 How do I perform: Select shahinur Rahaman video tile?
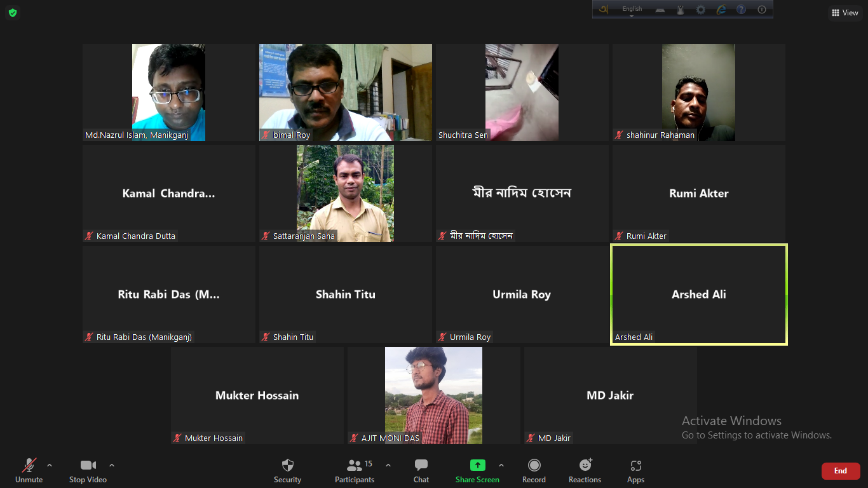click(x=699, y=92)
